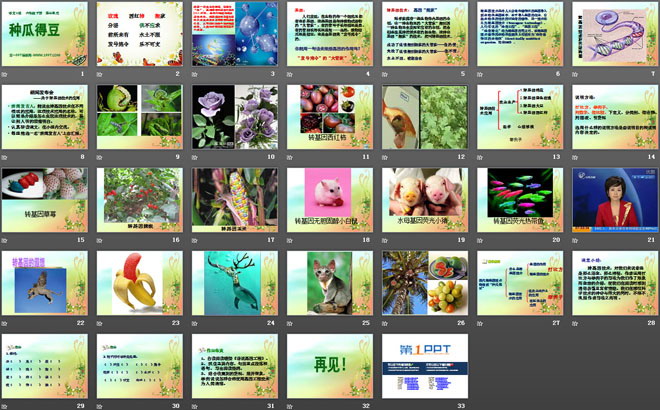
Task: Select the news anchor video slide 21
Action: coord(615,200)
